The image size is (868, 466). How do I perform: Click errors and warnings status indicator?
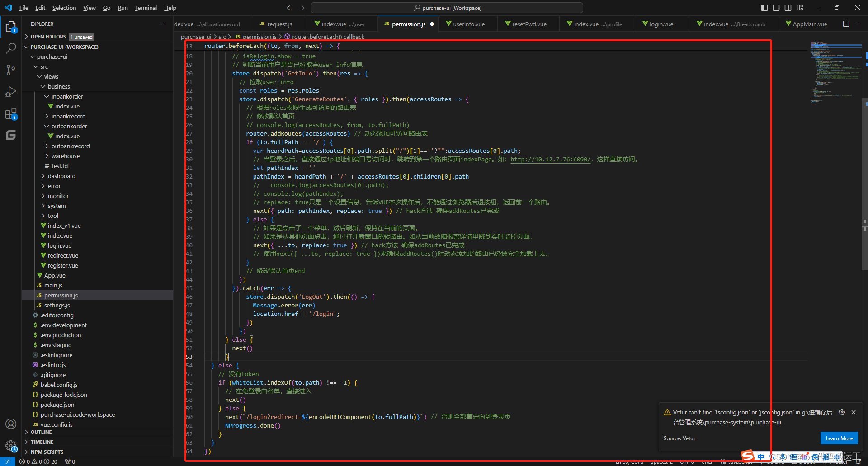[x=38, y=461]
